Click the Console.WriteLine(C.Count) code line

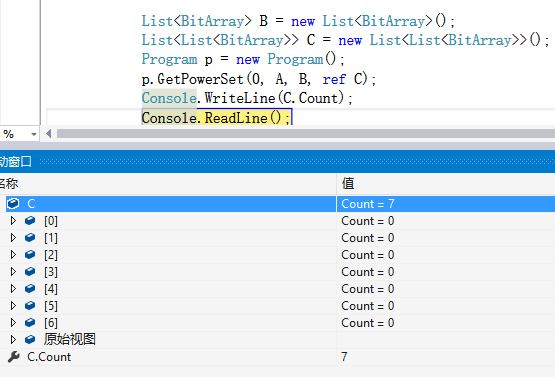pyautogui.click(x=247, y=98)
